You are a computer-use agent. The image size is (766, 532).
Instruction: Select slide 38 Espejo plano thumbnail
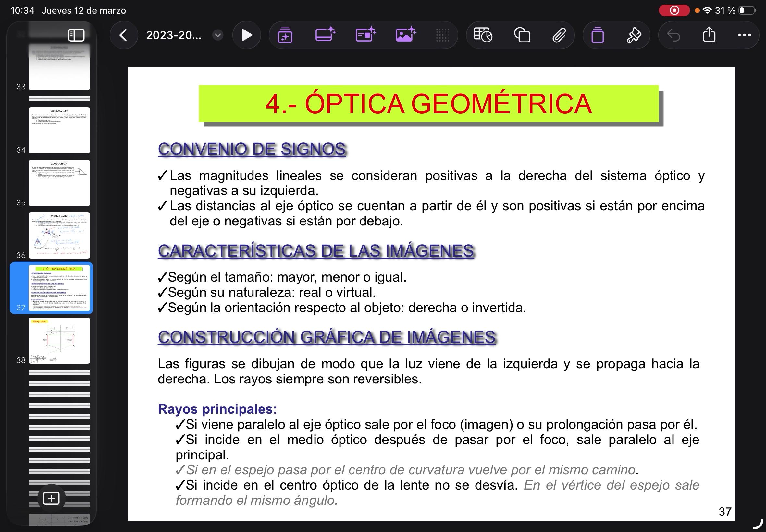(x=59, y=340)
